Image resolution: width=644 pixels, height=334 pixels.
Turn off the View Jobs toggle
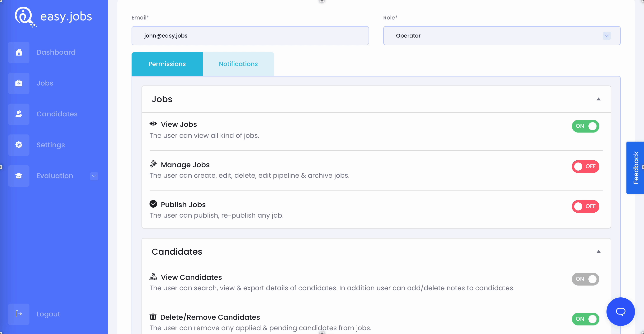(x=585, y=126)
